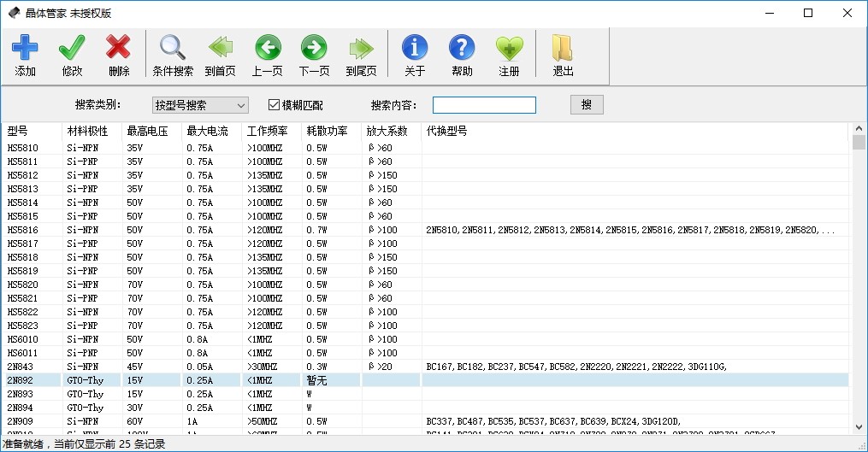Click the 耗散功率 column header

pyautogui.click(x=331, y=131)
